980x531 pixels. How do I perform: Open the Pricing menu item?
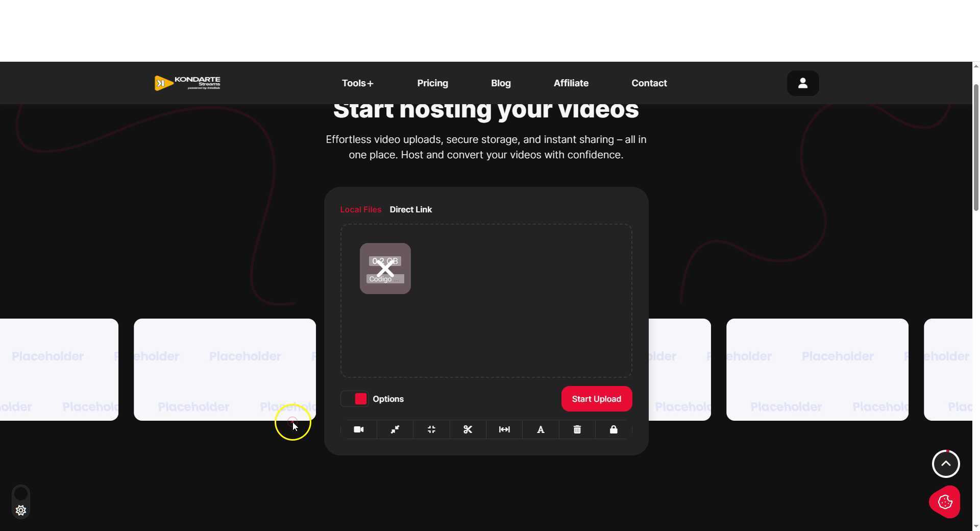tap(432, 83)
